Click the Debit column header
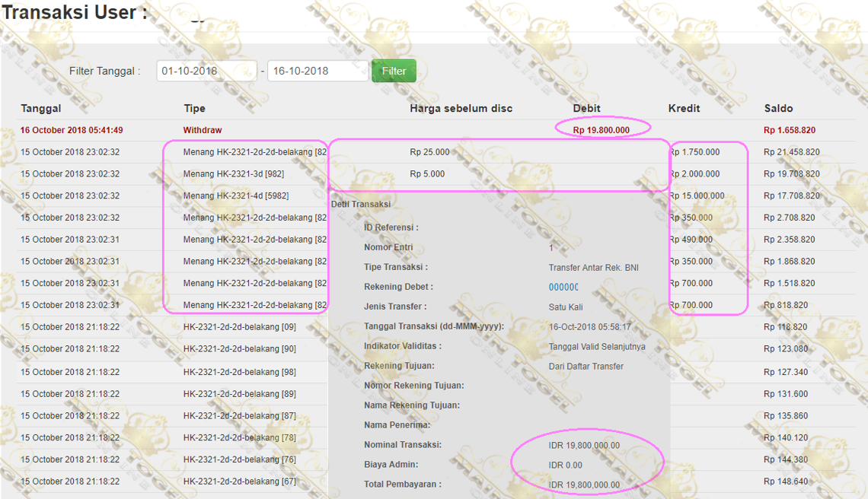This screenshot has height=499, width=868. coord(586,109)
